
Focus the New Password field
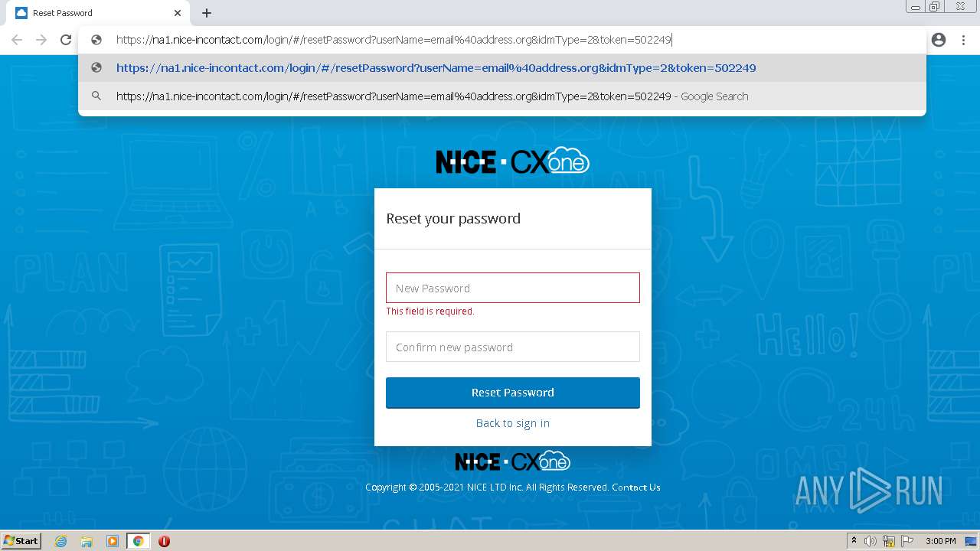click(x=513, y=288)
